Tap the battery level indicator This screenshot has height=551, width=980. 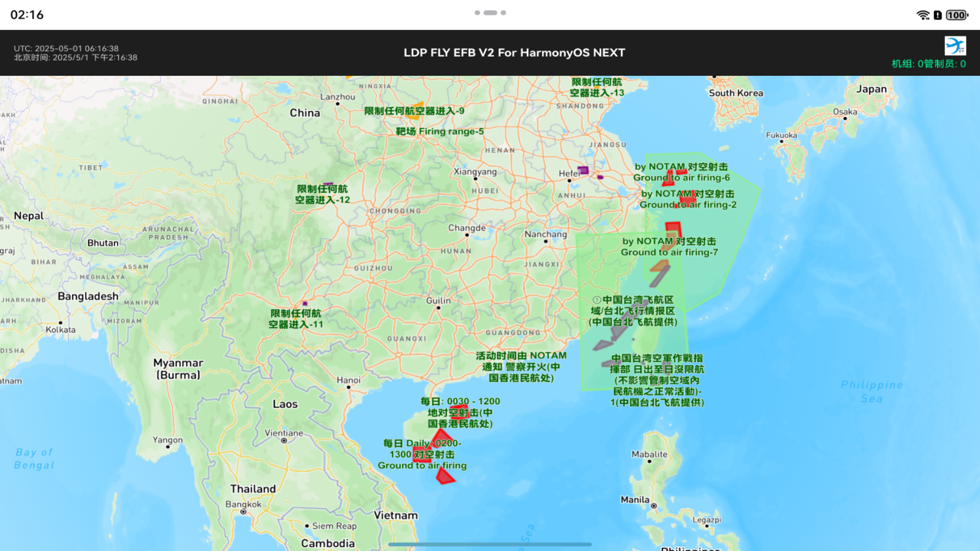956,15
